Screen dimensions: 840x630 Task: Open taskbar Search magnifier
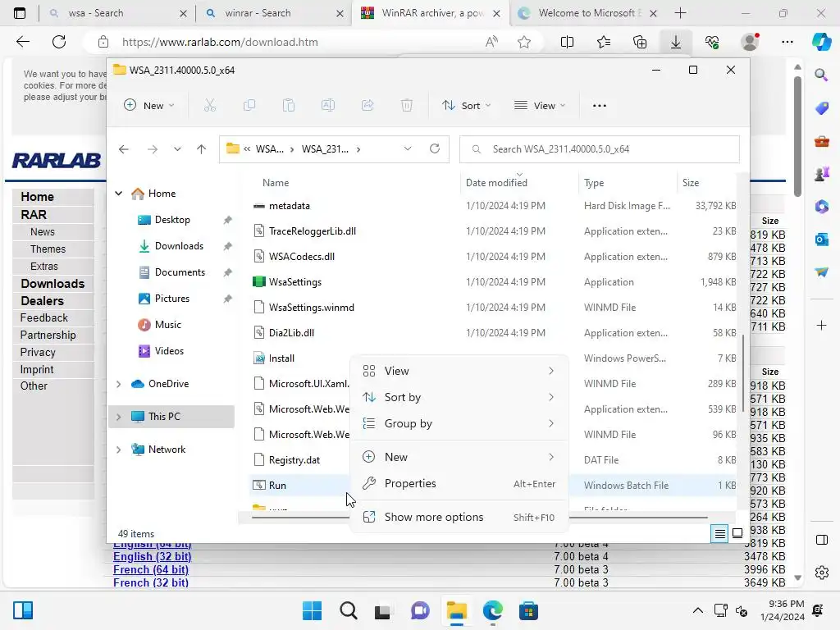348,610
